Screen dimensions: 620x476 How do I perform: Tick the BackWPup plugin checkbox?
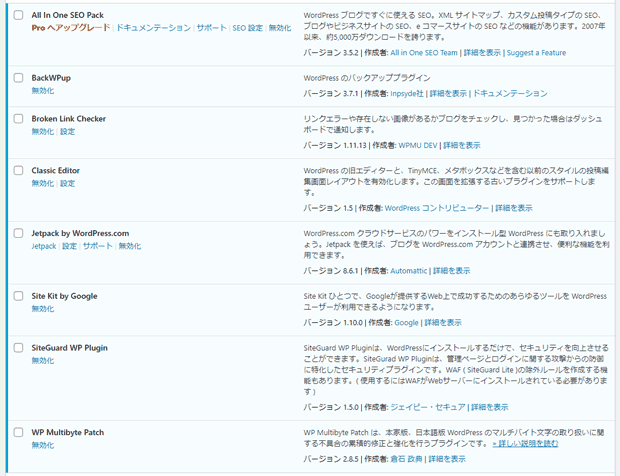coord(19,77)
